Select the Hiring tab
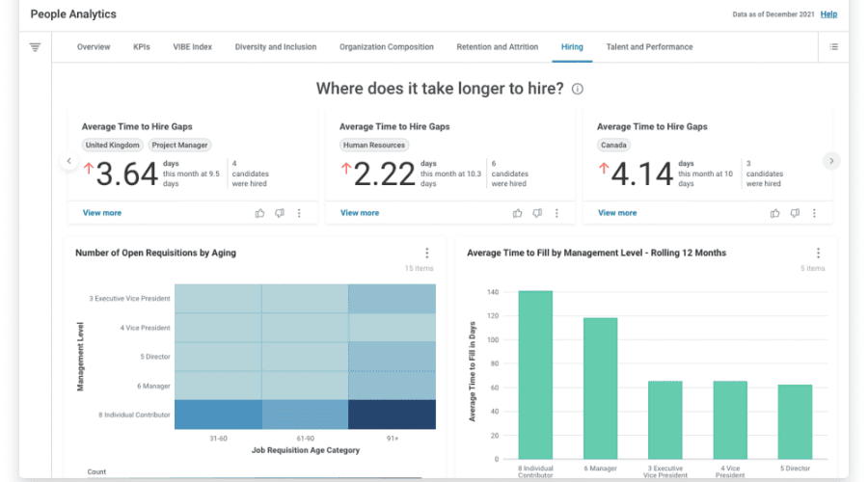Screen dimensions: 868x482 (572, 47)
